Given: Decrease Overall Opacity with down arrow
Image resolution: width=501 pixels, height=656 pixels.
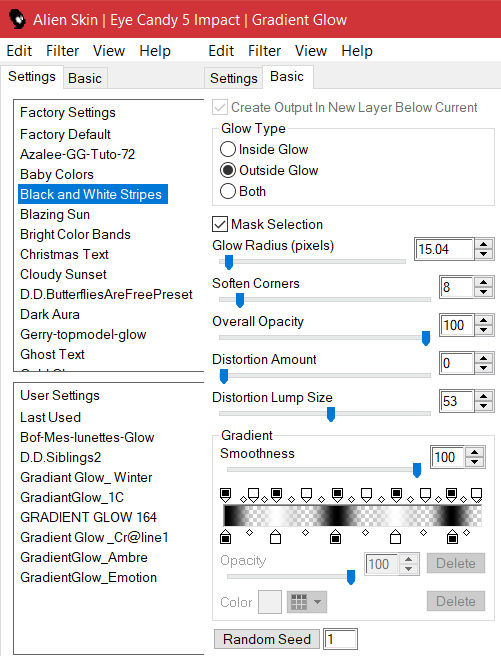Looking at the screenshot, I should coord(483,330).
